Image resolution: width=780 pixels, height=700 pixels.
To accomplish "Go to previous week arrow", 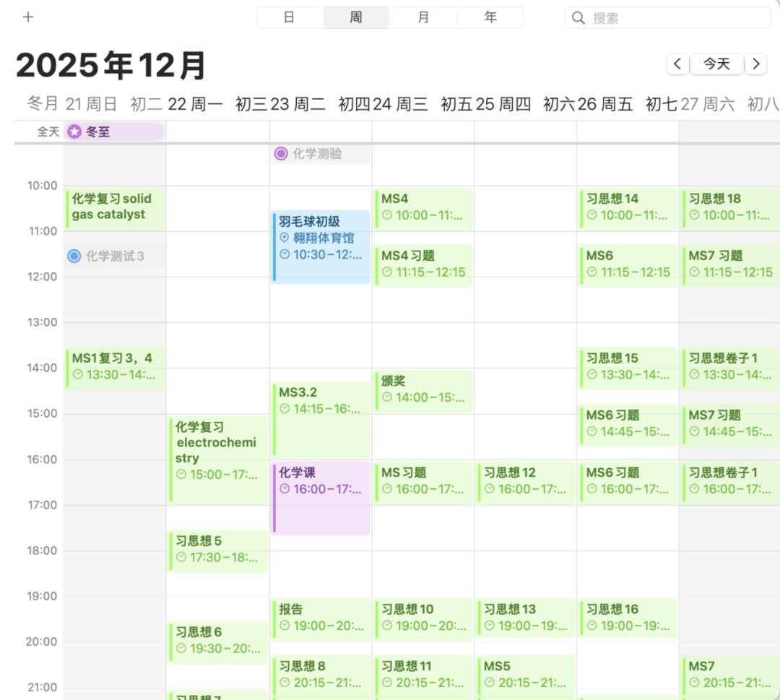I will (677, 64).
